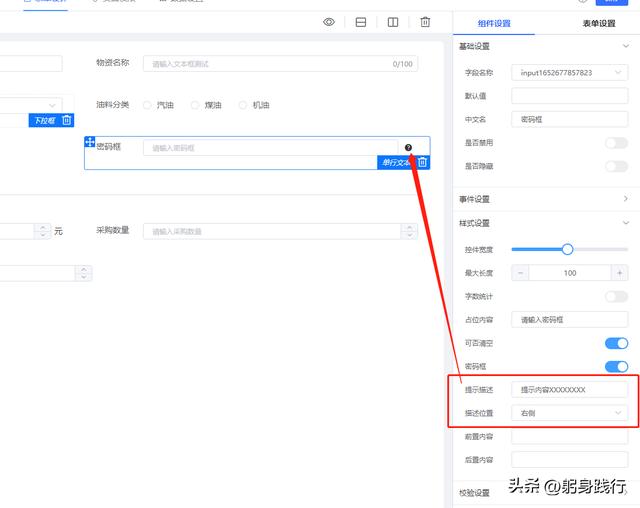Click the 油料分类 field label
Image resolution: width=640 pixels, height=508 pixels.
(x=113, y=105)
